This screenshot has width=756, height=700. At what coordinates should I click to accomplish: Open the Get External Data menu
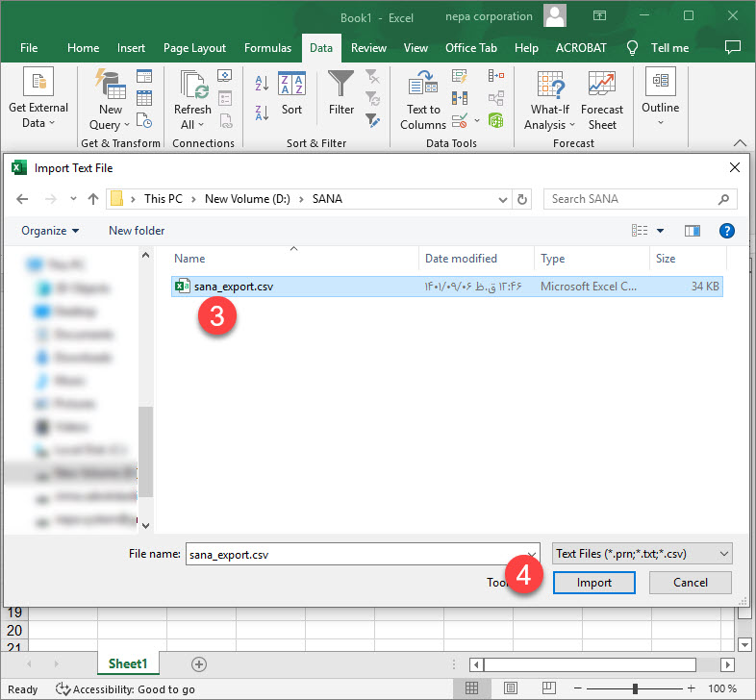tap(38, 98)
